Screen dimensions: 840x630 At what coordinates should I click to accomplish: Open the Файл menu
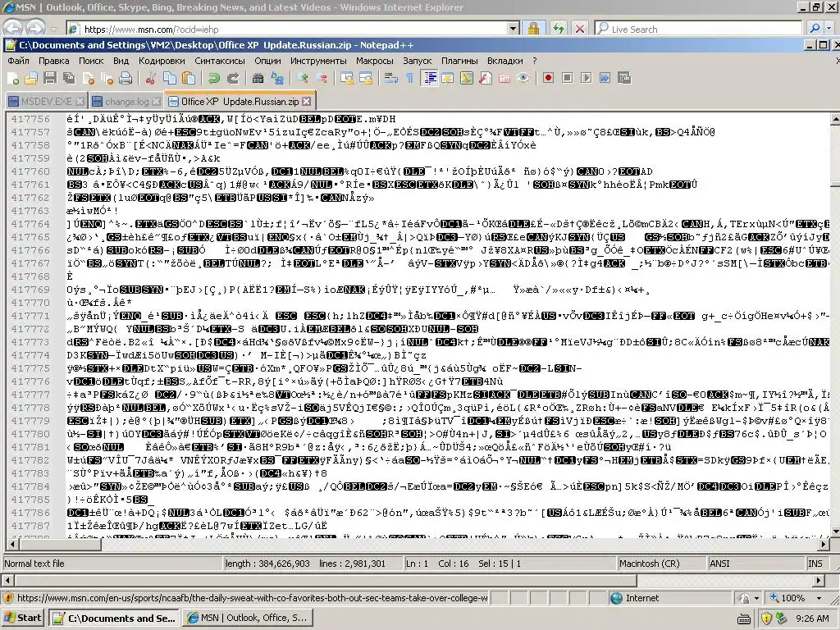[x=18, y=61]
